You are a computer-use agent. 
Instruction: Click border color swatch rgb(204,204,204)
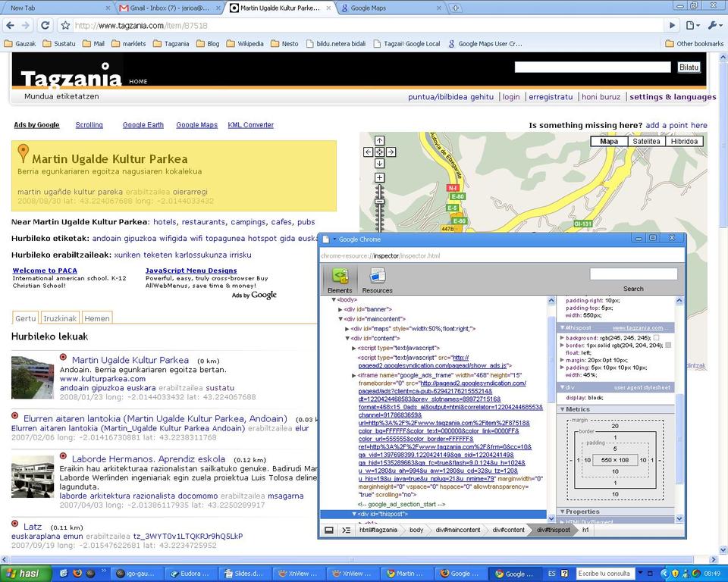(x=668, y=346)
